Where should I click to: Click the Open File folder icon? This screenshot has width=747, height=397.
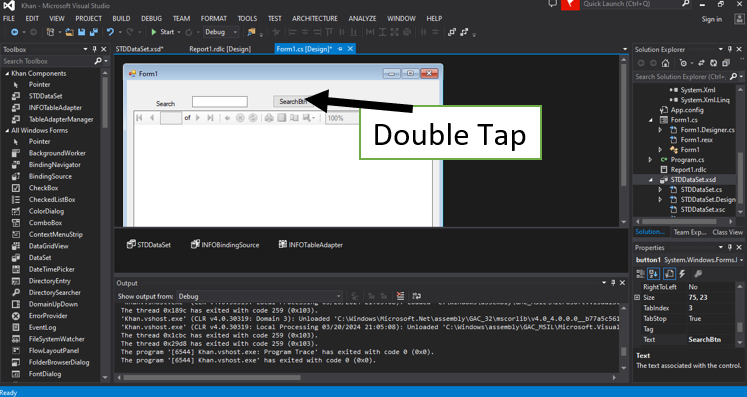tap(70, 32)
